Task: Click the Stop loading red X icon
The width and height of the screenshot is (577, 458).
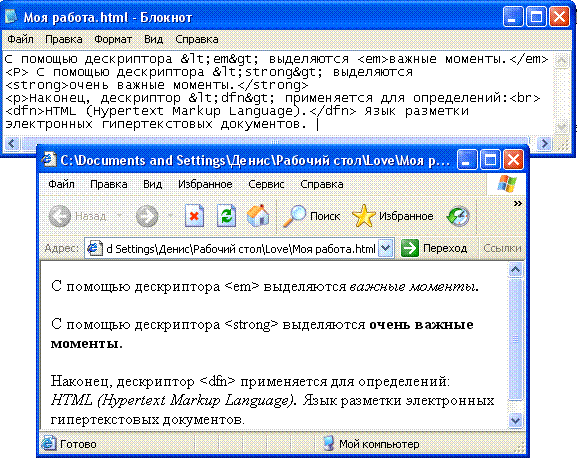Action: [x=194, y=216]
